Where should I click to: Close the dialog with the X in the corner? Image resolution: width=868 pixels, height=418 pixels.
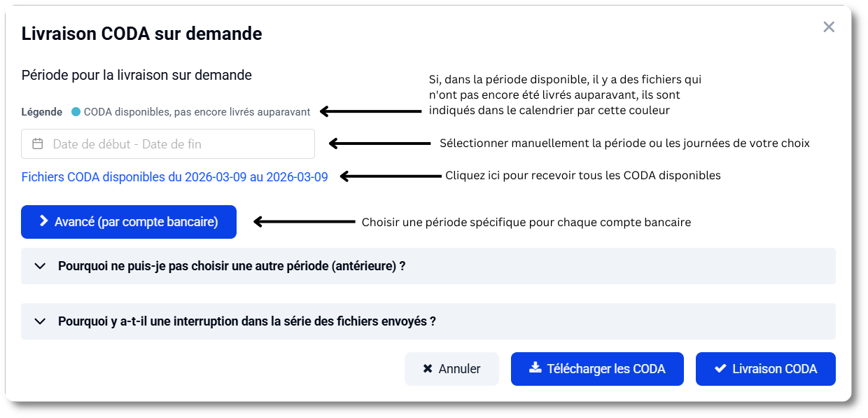pos(829,27)
